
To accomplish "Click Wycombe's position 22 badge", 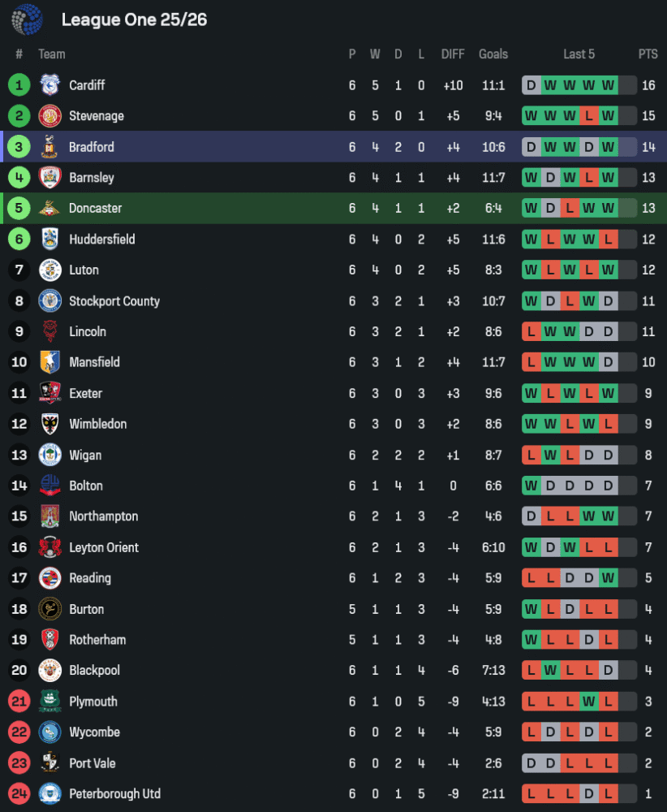I will tap(19, 732).
